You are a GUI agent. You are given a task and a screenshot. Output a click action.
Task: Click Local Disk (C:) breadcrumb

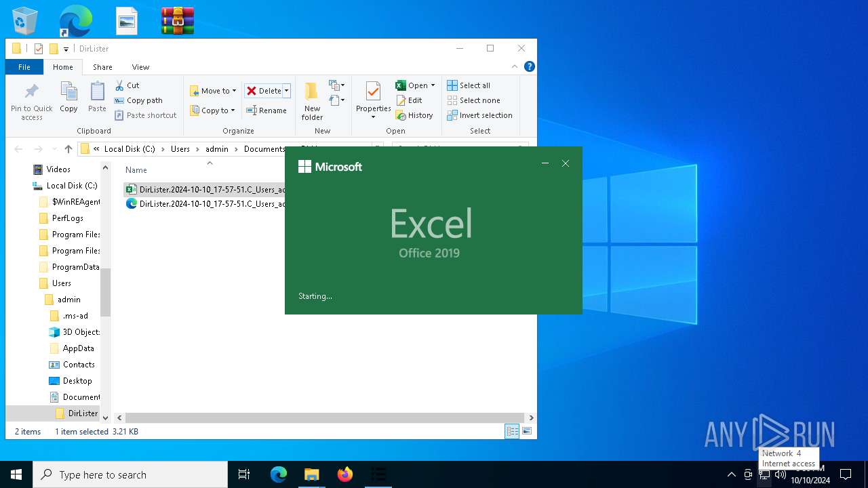tap(130, 149)
